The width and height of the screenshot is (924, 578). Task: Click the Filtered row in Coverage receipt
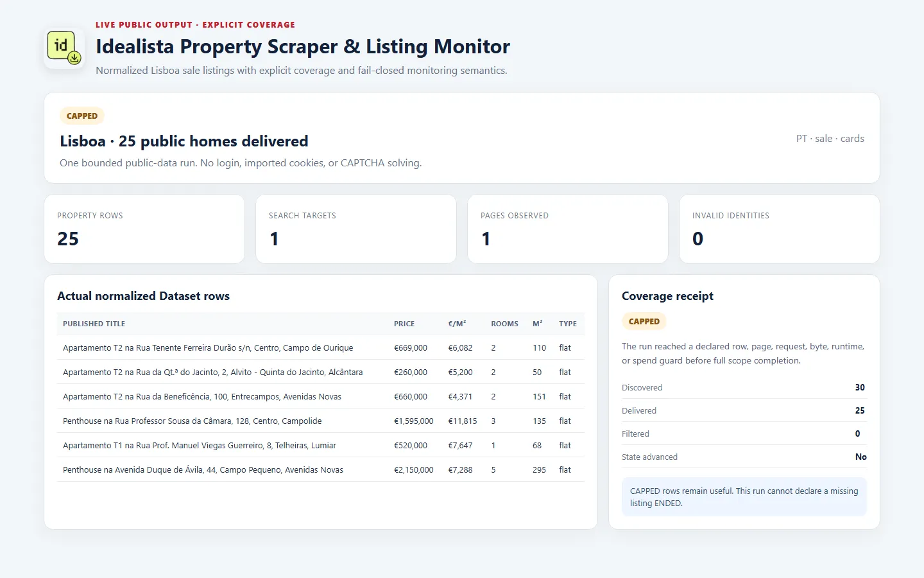click(x=744, y=434)
